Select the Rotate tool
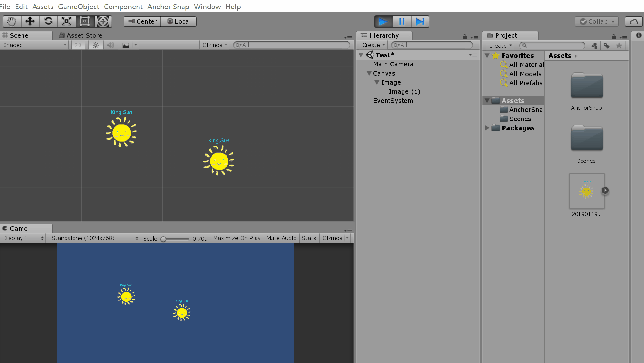The width and height of the screenshot is (644, 363). 48,21
